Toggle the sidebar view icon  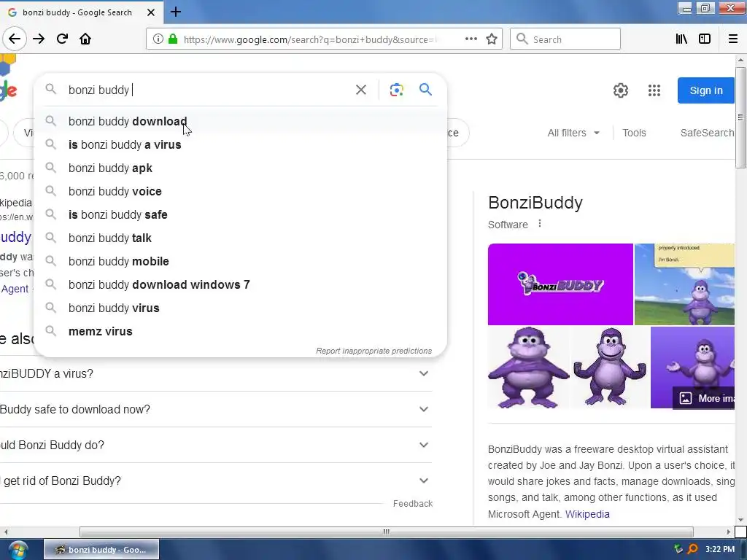(x=705, y=39)
